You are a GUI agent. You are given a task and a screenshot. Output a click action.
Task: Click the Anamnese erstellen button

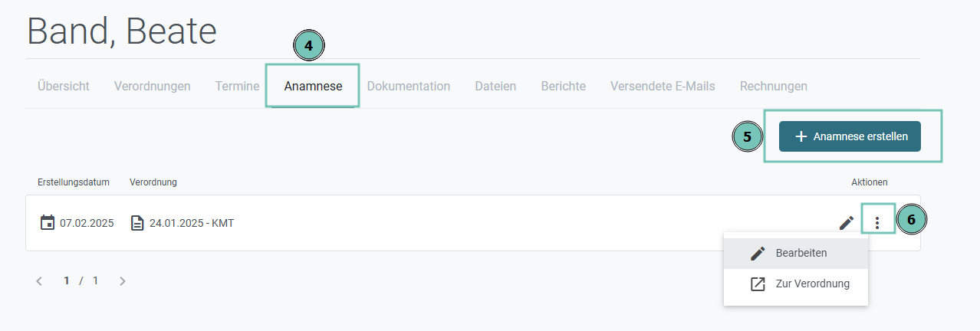pyautogui.click(x=850, y=136)
